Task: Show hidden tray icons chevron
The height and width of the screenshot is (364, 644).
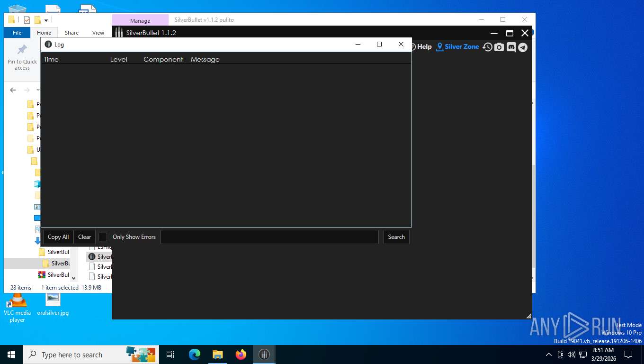Action: 549,355
